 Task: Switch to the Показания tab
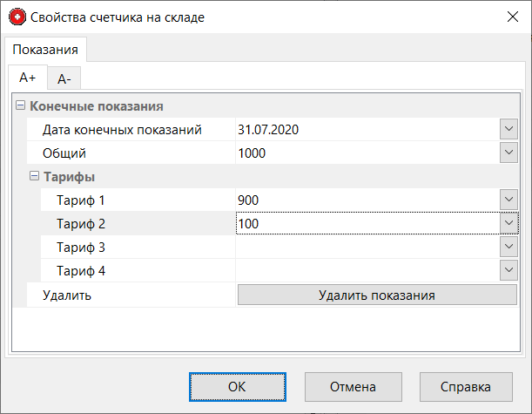(x=45, y=51)
